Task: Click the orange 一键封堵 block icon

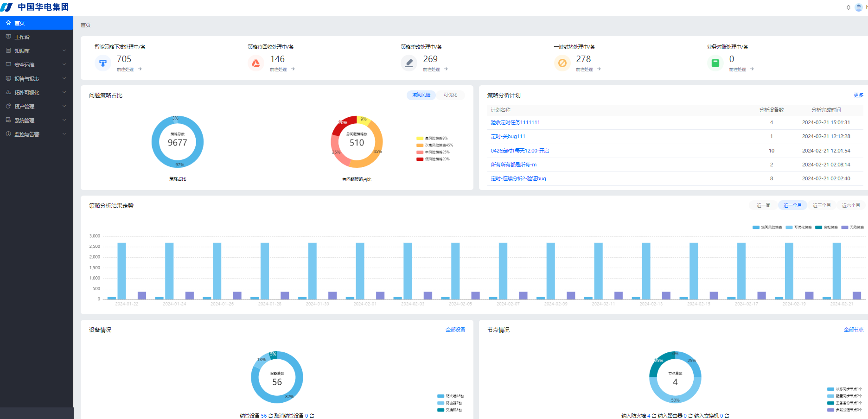Action: (x=562, y=63)
